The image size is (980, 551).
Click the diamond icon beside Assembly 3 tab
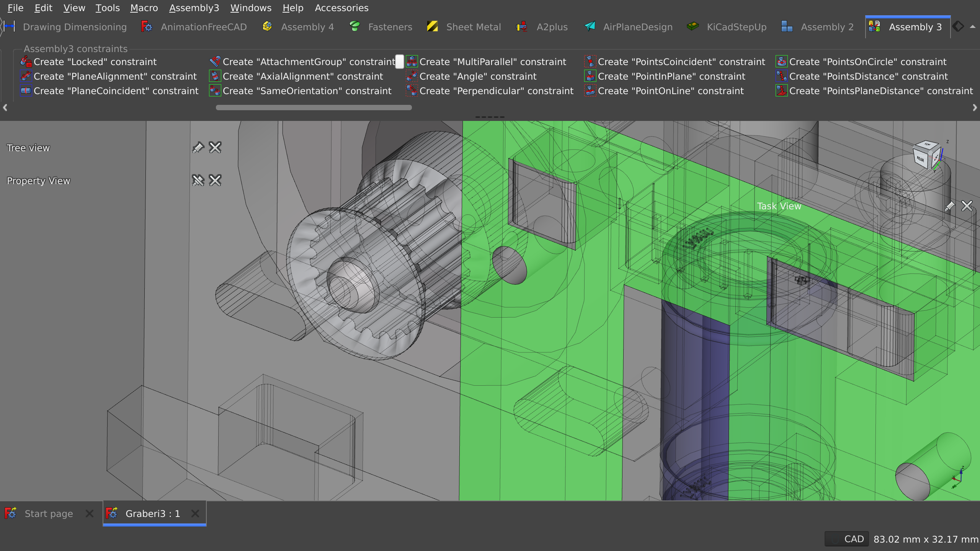coord(958,26)
